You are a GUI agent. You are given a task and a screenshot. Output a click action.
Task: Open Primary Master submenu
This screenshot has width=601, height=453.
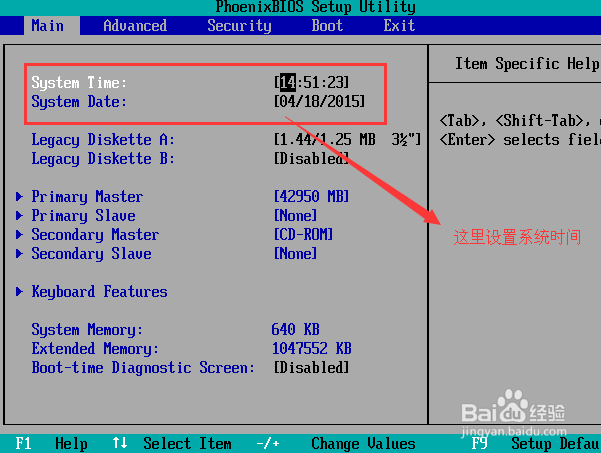coord(87,197)
